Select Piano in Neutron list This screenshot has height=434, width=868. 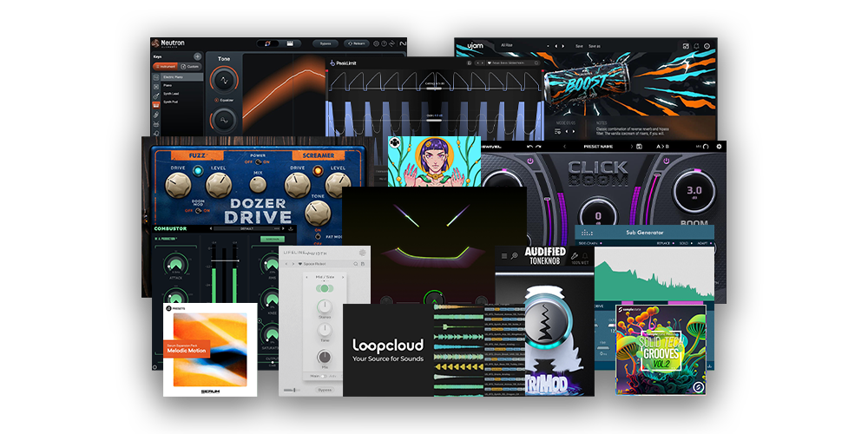[x=168, y=85]
